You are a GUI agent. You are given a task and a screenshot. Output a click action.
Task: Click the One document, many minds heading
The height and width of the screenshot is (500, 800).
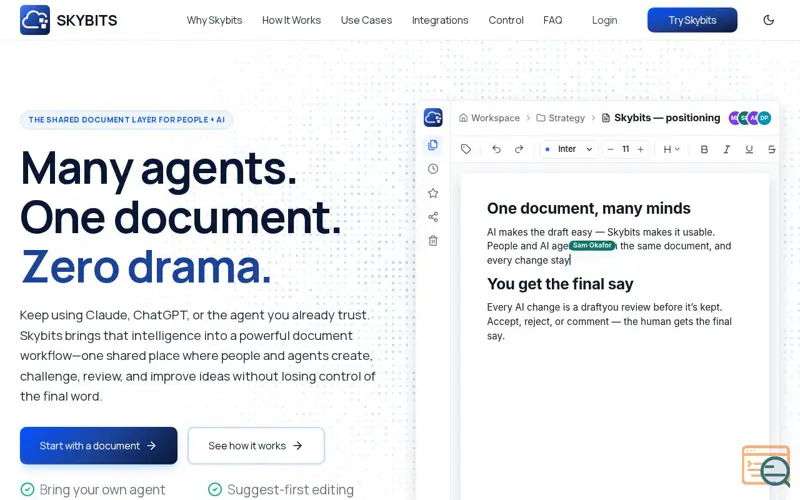pos(588,208)
